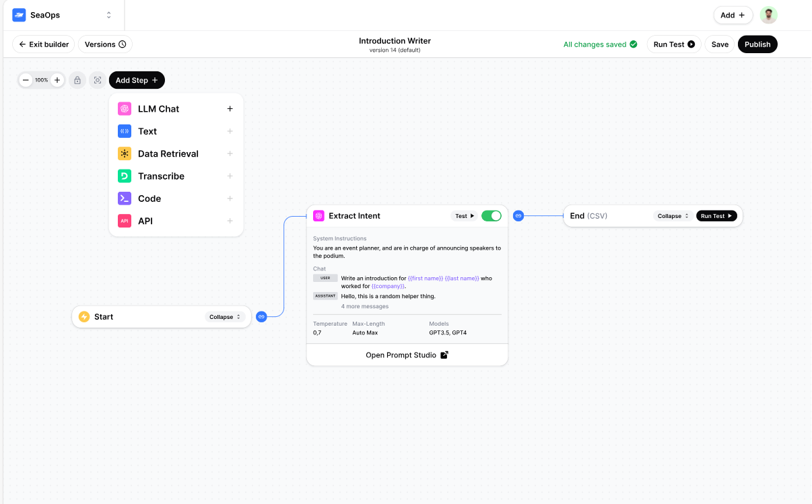Image resolution: width=812 pixels, height=504 pixels.
Task: Expand the 4 more messages text
Action: point(364,307)
